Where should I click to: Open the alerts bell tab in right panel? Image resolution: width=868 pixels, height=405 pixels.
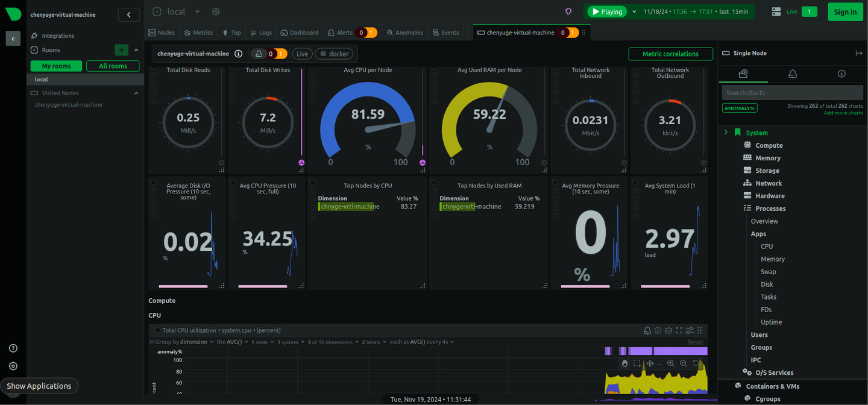point(793,74)
